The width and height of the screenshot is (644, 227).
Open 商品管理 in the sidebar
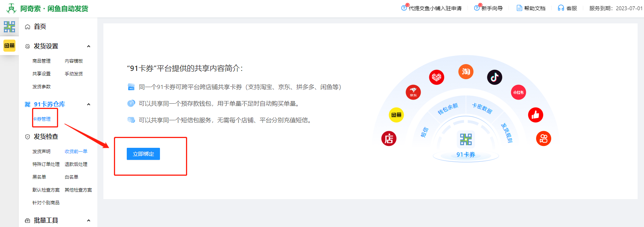(x=41, y=61)
